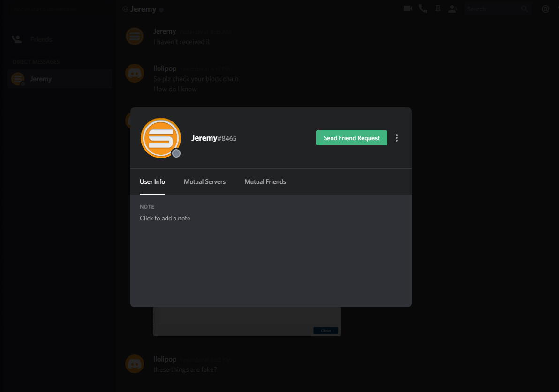Image resolution: width=559 pixels, height=392 pixels.
Task: Click the Jeremy#8465 username in profile
Action: [x=214, y=138]
